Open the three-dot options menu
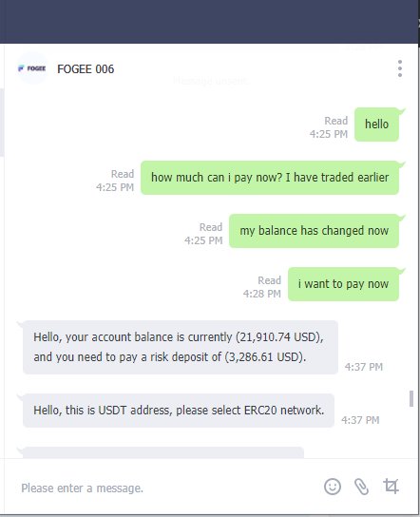 399,68
